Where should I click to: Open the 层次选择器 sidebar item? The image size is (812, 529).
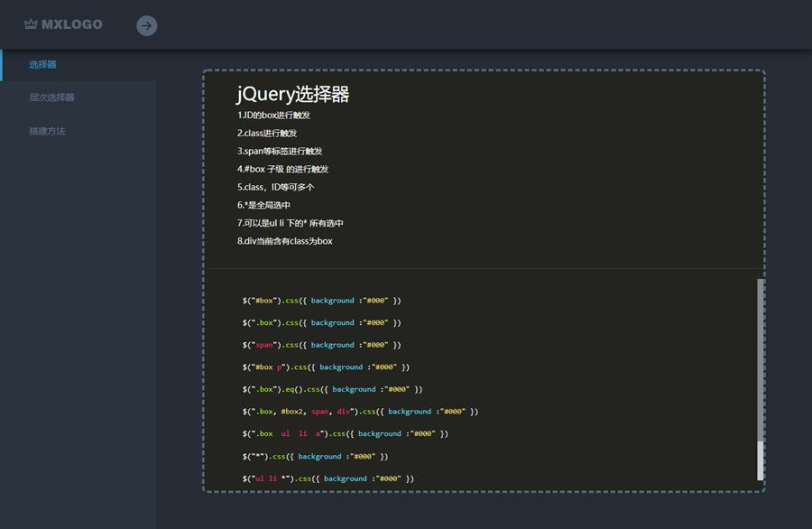click(x=51, y=97)
